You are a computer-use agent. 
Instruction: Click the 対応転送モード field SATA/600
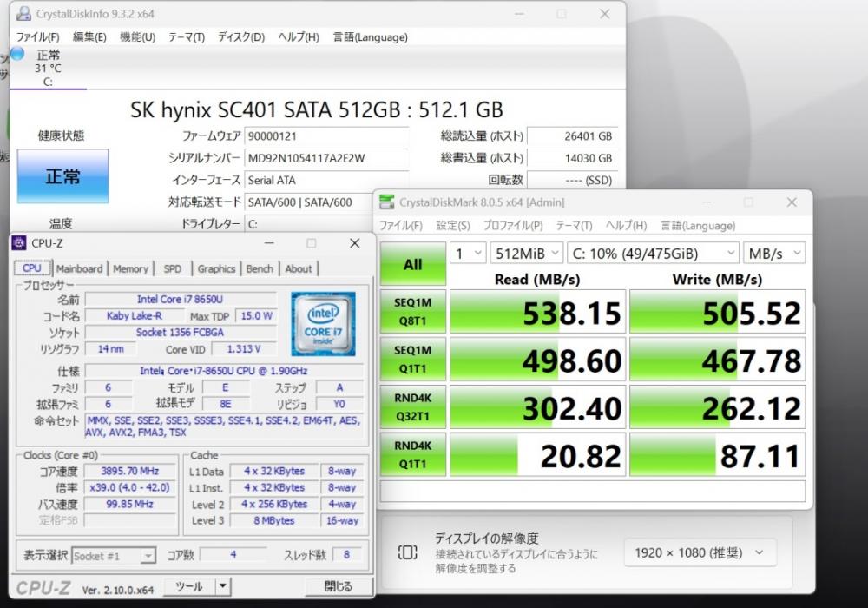pyautogui.click(x=309, y=202)
